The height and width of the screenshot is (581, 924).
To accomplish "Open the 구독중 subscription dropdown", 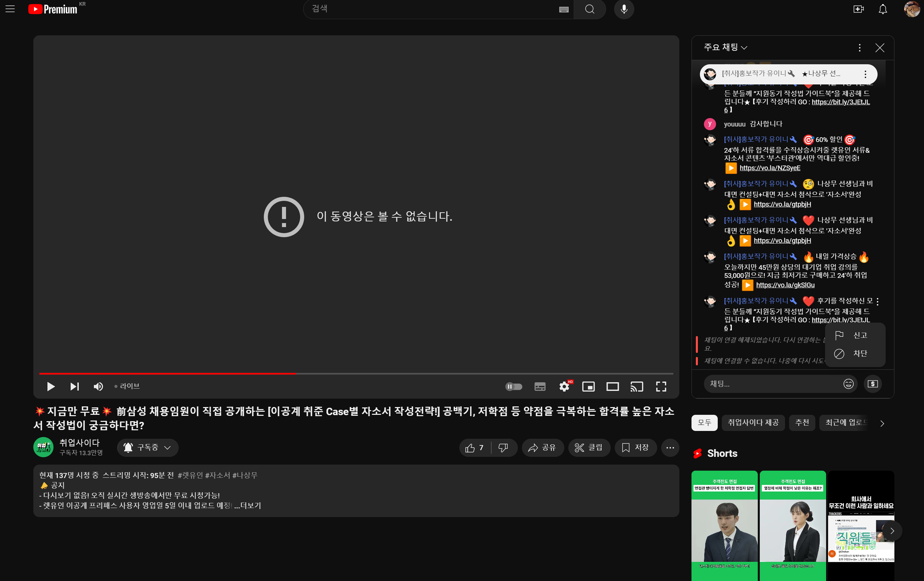I will click(148, 447).
